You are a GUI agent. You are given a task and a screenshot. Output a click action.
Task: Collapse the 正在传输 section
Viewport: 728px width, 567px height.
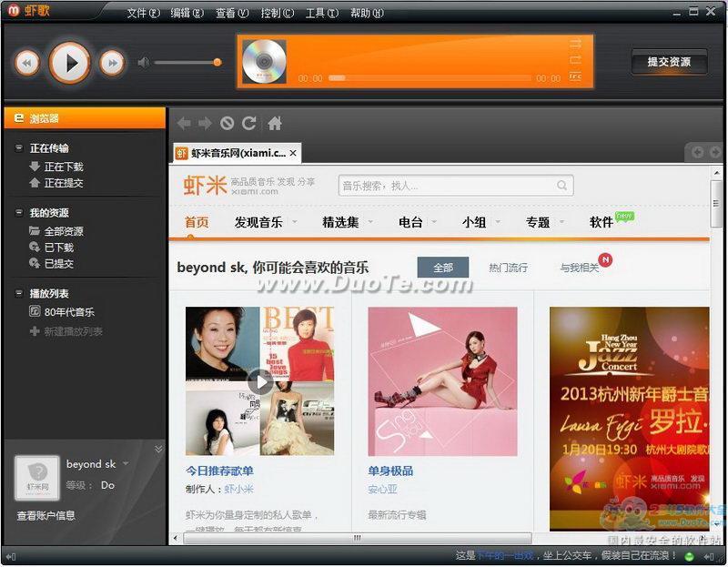click(19, 148)
